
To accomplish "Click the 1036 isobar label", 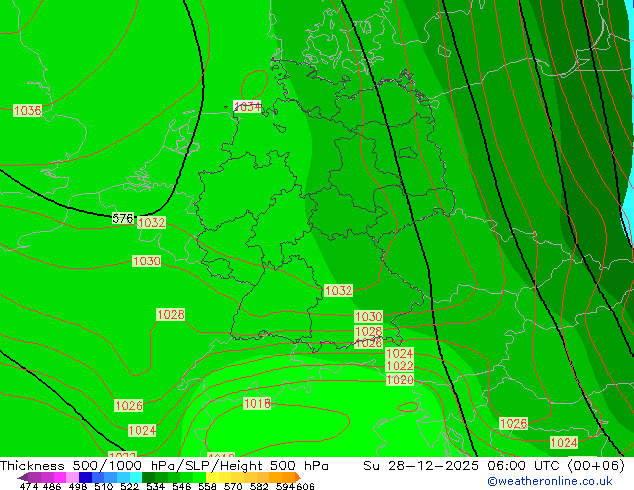I will (27, 110).
